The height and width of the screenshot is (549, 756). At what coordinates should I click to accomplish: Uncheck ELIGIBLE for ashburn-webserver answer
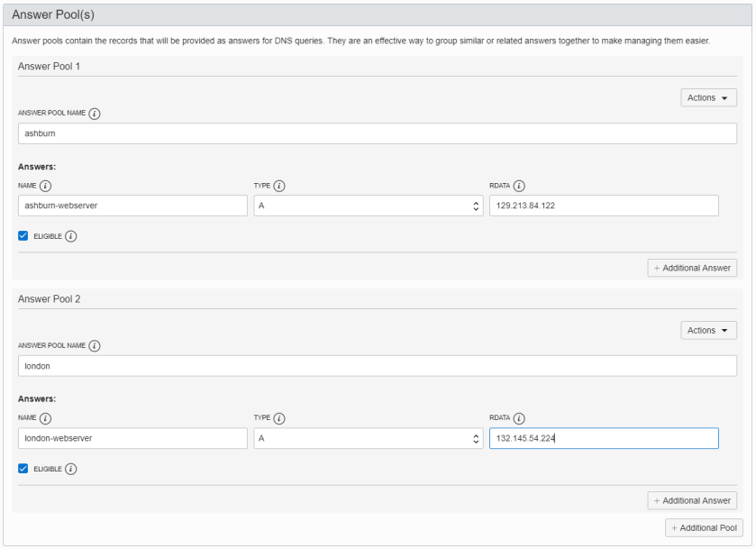23,236
